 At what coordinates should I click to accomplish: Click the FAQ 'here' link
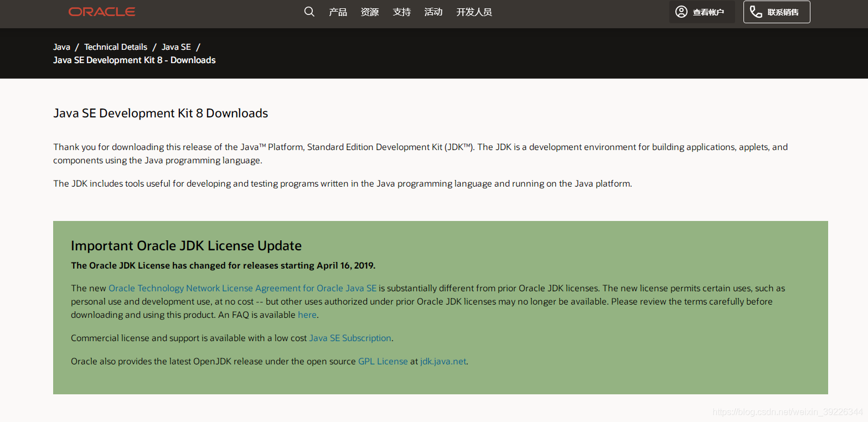pyautogui.click(x=307, y=315)
